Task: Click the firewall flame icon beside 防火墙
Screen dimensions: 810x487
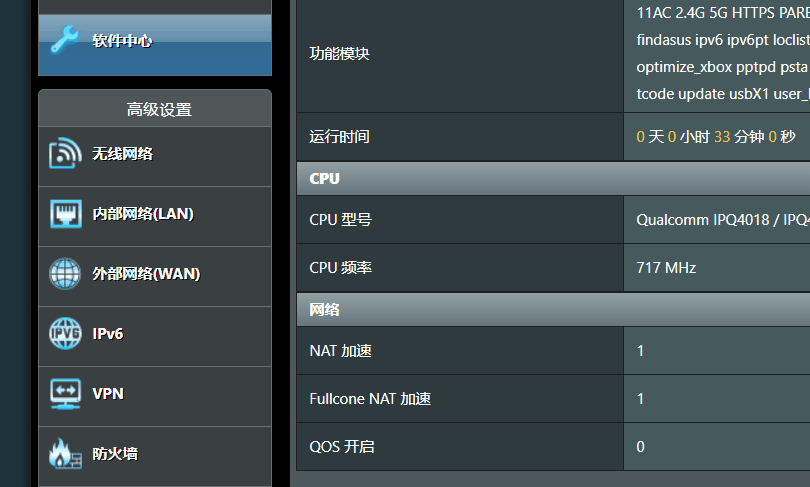Action: click(x=65, y=454)
